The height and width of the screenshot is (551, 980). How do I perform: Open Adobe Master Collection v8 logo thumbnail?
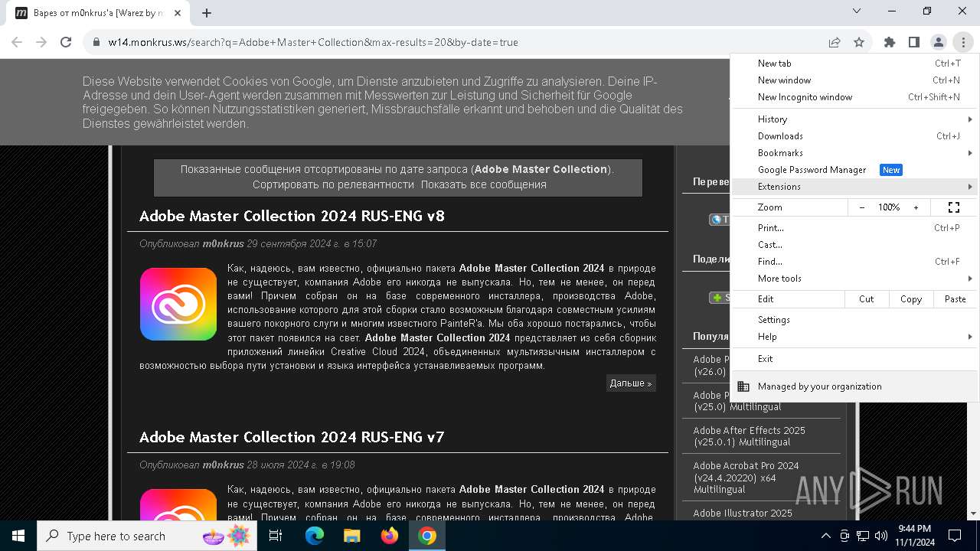pos(178,304)
